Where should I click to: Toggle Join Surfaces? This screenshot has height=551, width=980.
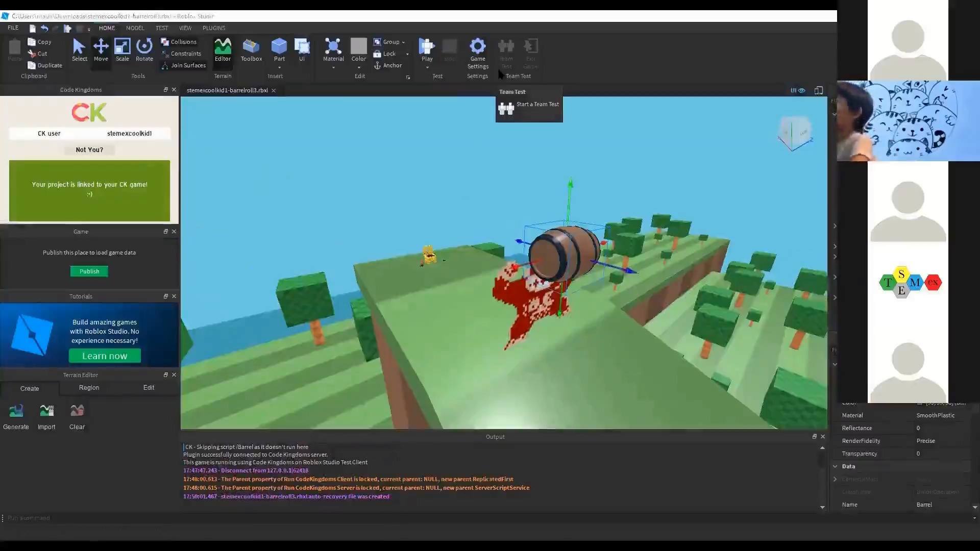tap(183, 65)
